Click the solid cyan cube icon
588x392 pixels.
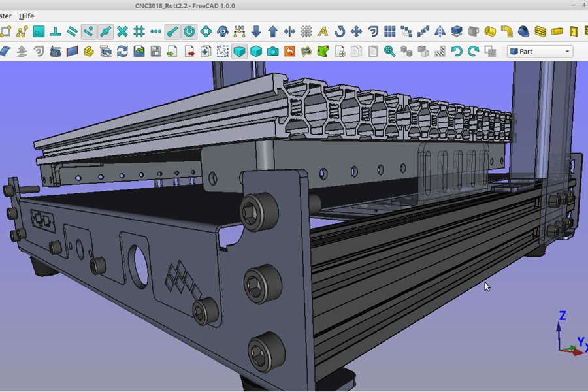256,52
